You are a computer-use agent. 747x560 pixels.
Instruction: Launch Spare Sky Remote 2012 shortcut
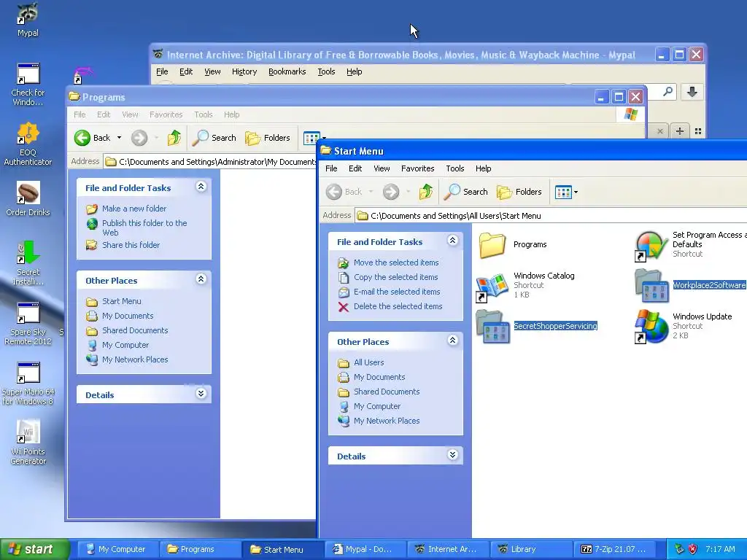tap(28, 324)
